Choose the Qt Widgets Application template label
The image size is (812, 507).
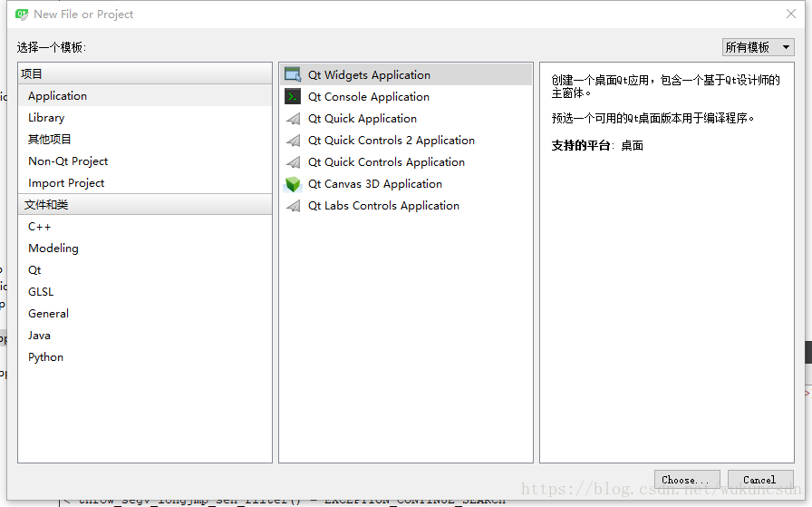coord(369,75)
